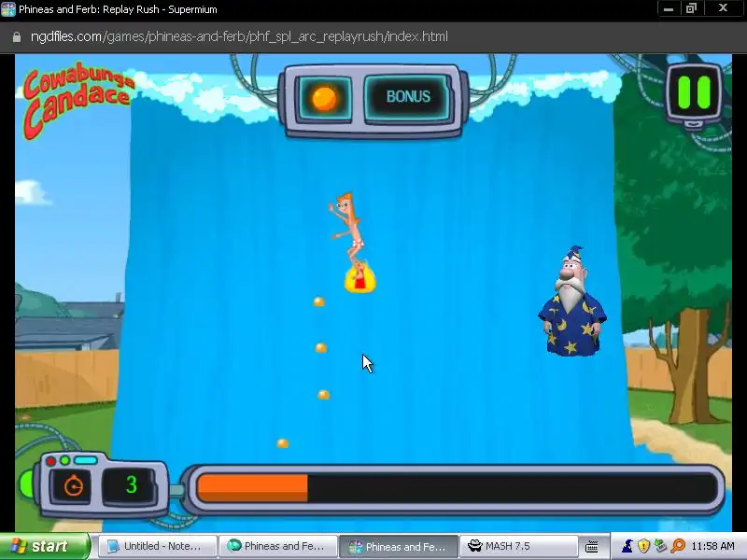Click the green indicator light on the replay panel

pos(65,460)
